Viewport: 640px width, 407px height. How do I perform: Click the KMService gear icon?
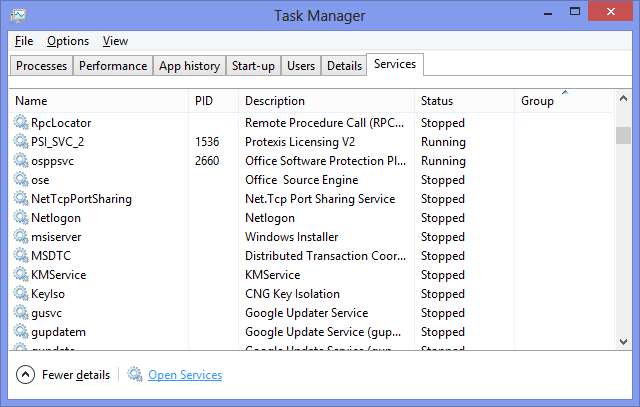[x=22, y=275]
